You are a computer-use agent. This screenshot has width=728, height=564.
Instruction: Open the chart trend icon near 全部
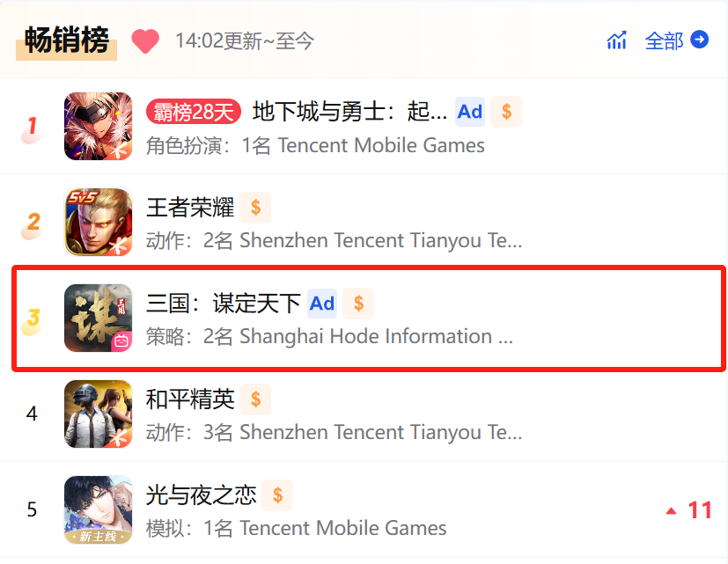coord(616,40)
